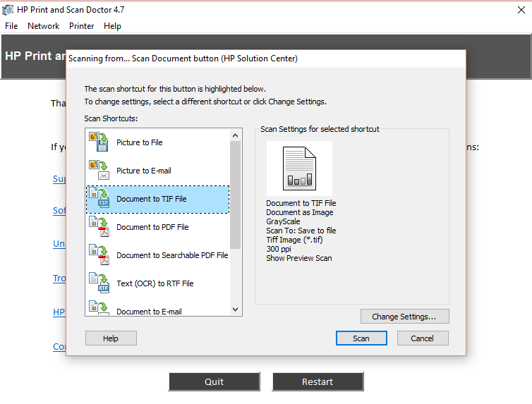532x404 pixels.
Task: Click the Document to PDF File icon
Action: coord(99,226)
